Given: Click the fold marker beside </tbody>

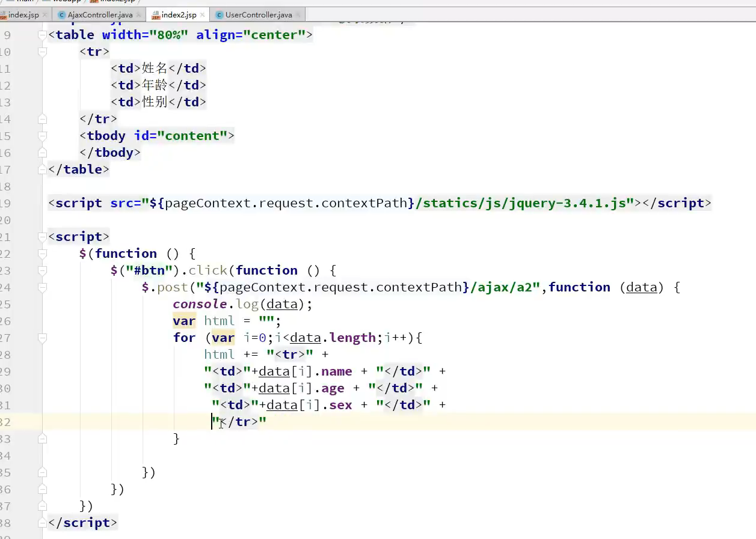Looking at the screenshot, I should (x=42, y=153).
